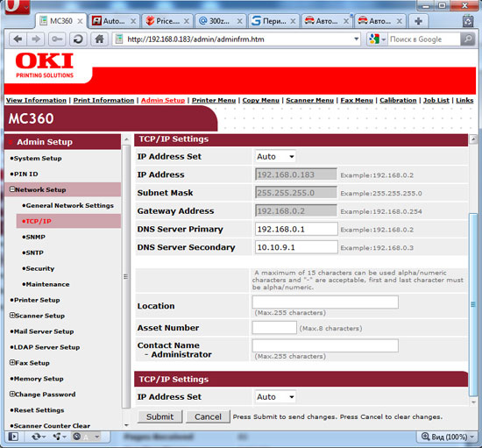This screenshot has width=482, height=448.
Task: Open the Opera Link sync icon
Action: coord(39,437)
